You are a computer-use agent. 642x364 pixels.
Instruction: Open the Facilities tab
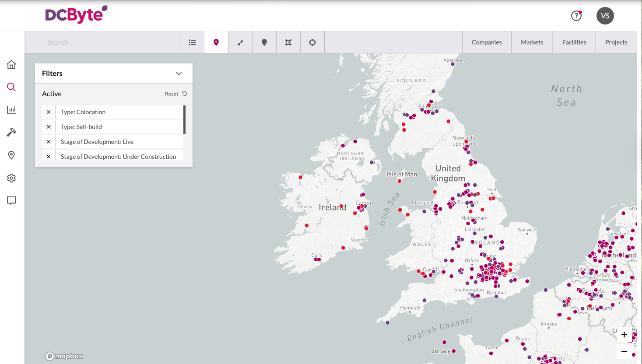pos(574,42)
